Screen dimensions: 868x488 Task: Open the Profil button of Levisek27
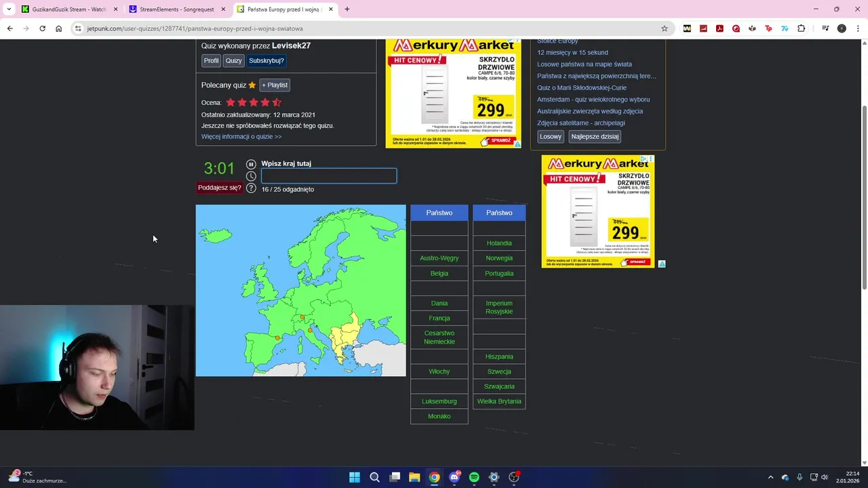pyautogui.click(x=212, y=60)
